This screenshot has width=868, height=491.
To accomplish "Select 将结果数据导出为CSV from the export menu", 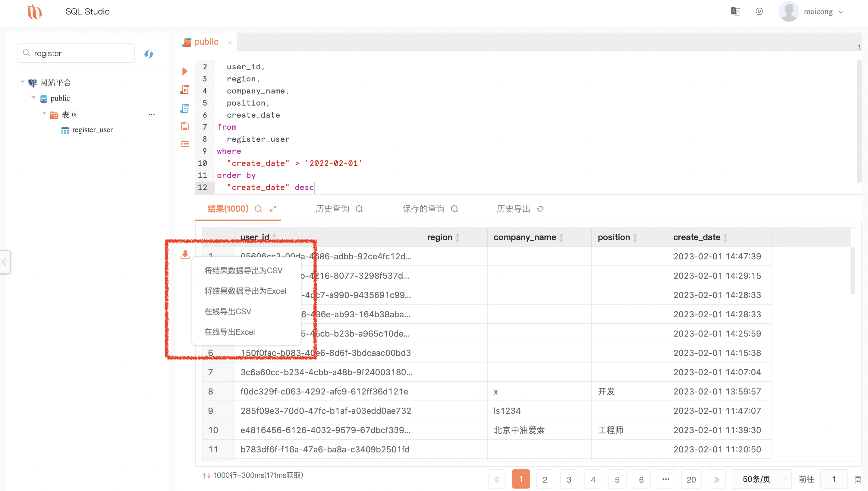I will click(243, 270).
